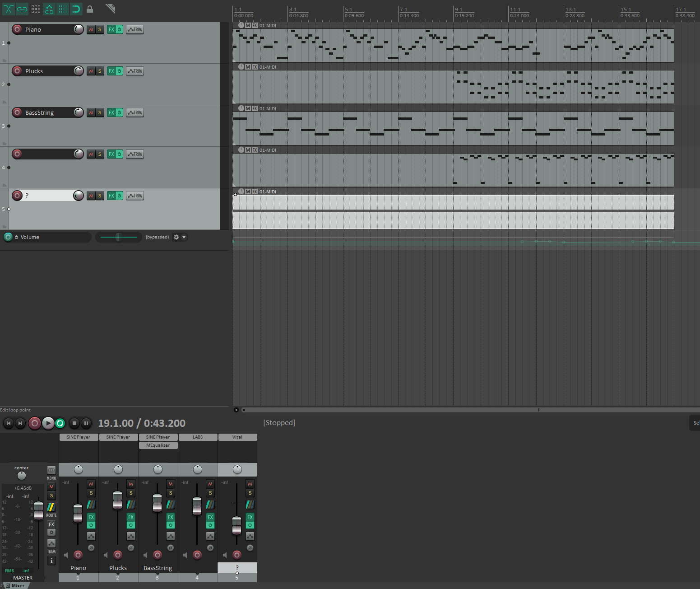Click the Volume envelope slider in the track panel

[x=119, y=237]
